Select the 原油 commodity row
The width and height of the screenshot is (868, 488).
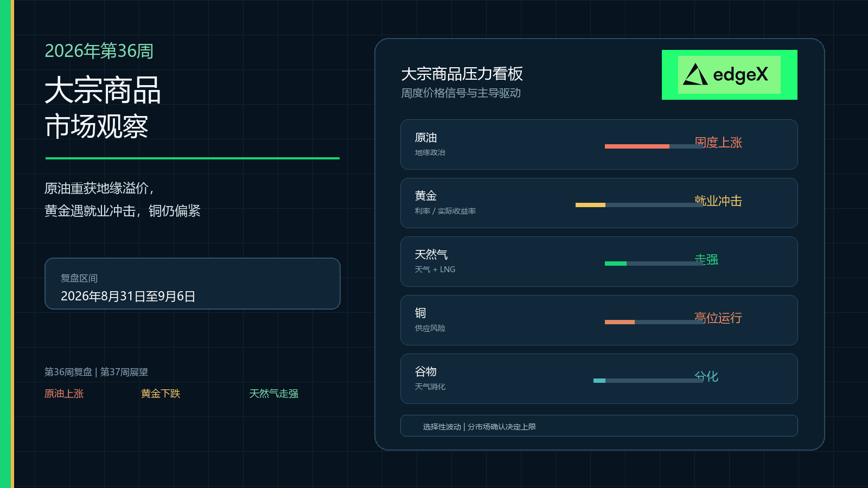click(599, 144)
